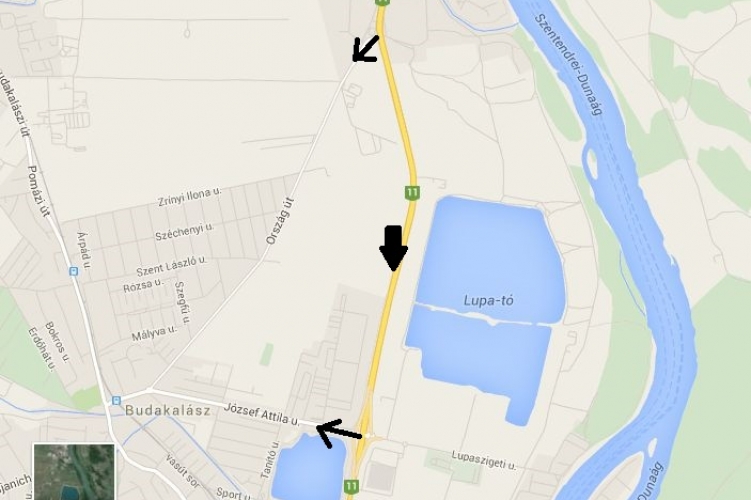
Task: Click the small lake south of József Attila u.
Action: pos(309,468)
